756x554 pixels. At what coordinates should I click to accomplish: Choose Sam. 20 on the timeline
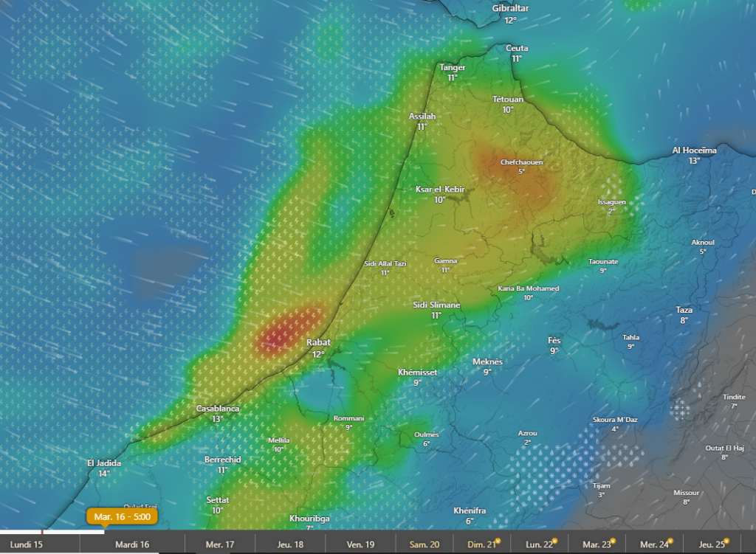tap(425, 544)
